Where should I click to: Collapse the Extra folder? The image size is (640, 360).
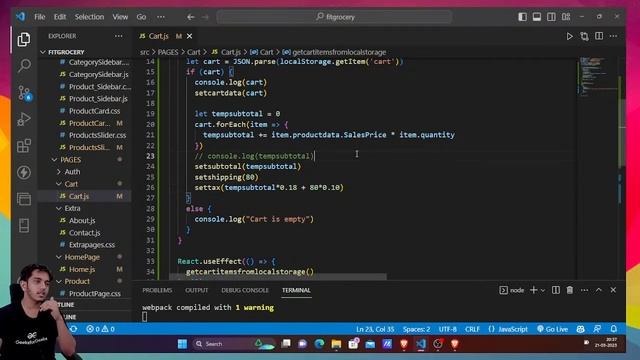coord(72,208)
